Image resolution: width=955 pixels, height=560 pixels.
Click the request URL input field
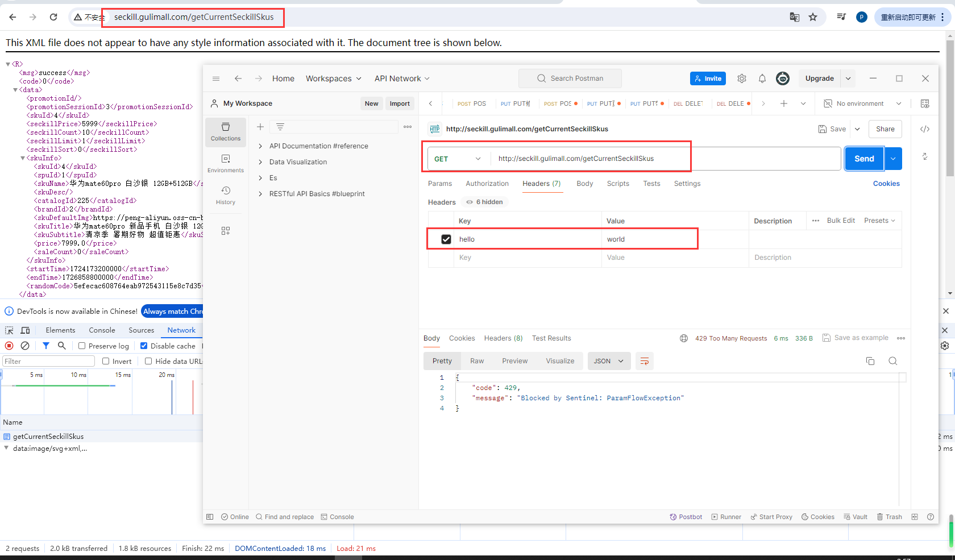pyautogui.click(x=665, y=159)
